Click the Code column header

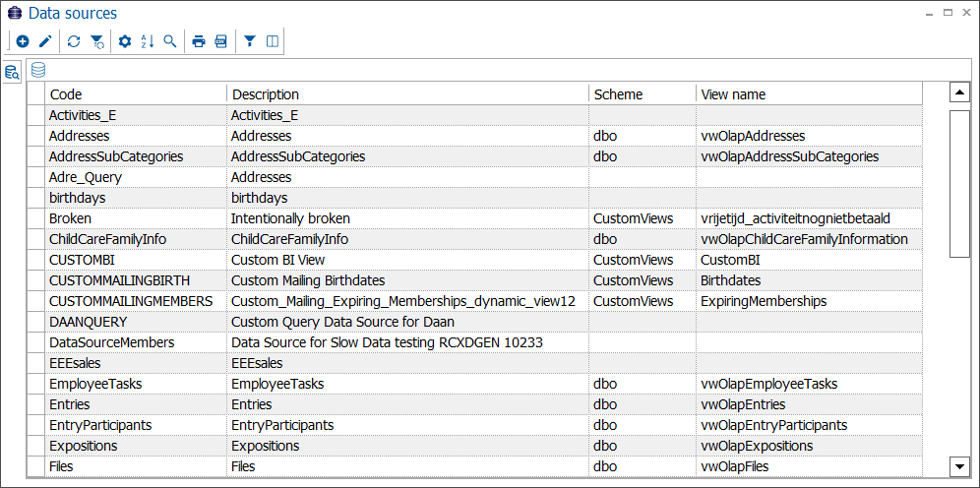click(136, 94)
